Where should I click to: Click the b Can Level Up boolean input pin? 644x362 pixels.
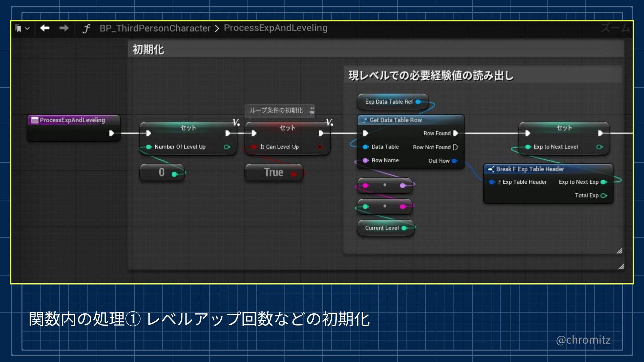(255, 147)
